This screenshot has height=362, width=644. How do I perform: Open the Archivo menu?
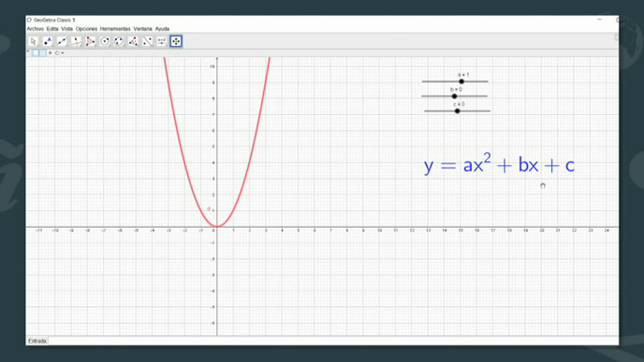coord(35,29)
